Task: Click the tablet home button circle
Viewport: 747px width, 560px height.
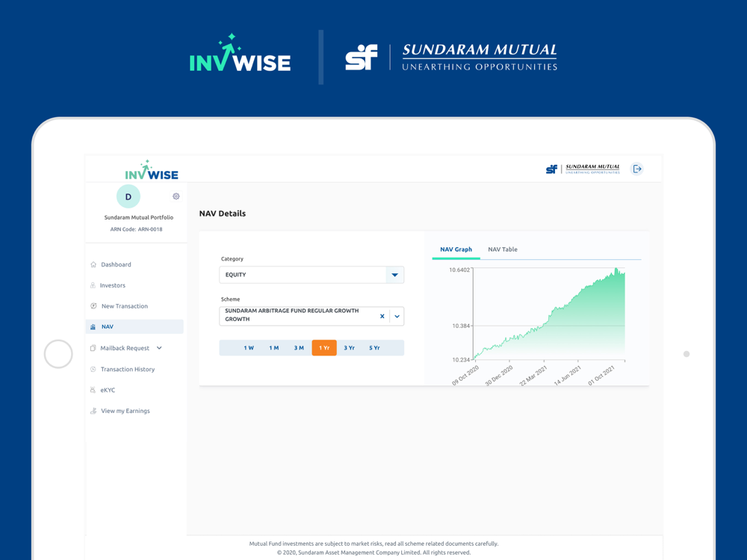Action: click(x=58, y=354)
